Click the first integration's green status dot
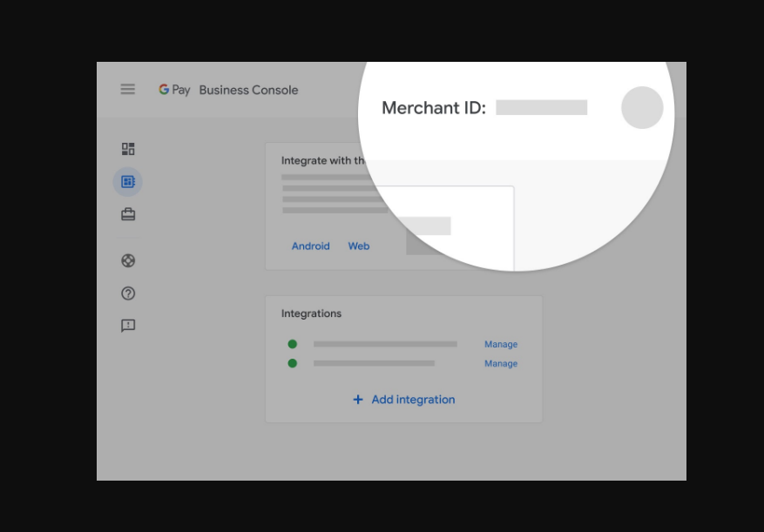The height and width of the screenshot is (532, 764). click(293, 344)
